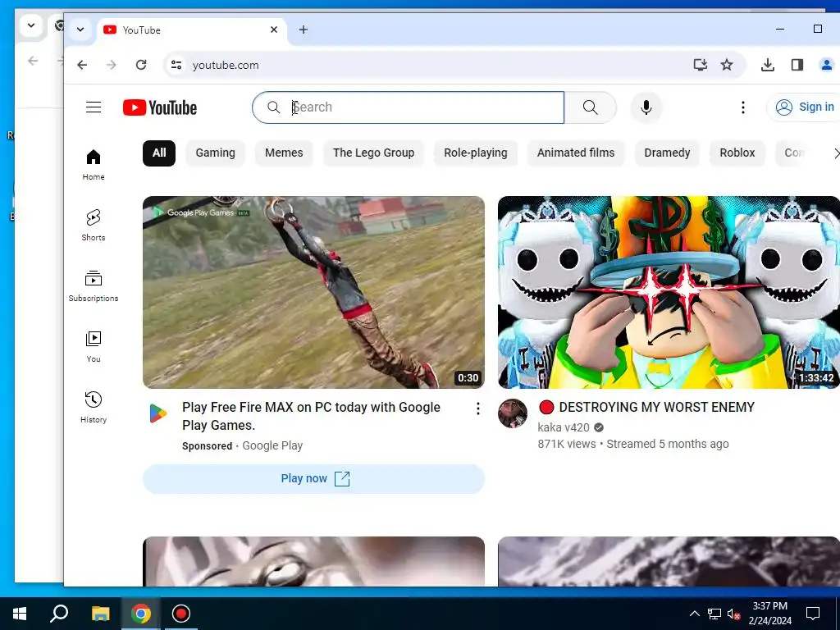Toggle the Chrome side panel
This screenshot has width=840, height=630.
tap(797, 65)
